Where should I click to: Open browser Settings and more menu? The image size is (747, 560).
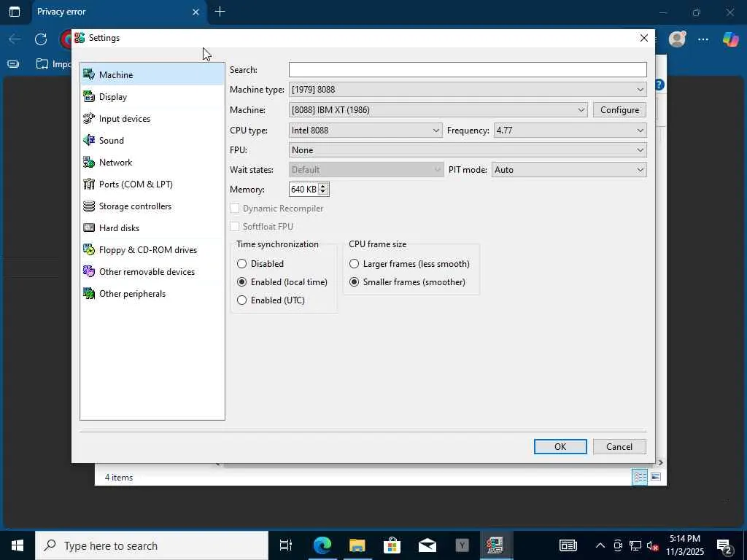[703, 39]
